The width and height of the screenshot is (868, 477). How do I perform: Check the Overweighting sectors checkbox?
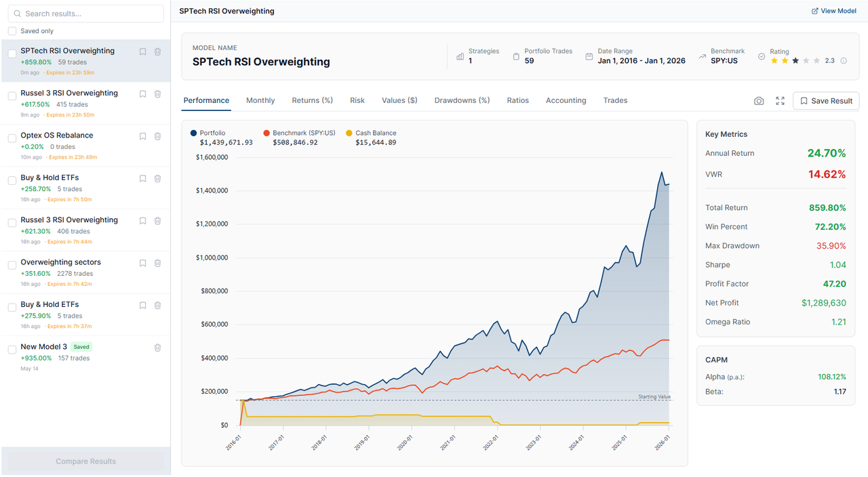tap(12, 265)
